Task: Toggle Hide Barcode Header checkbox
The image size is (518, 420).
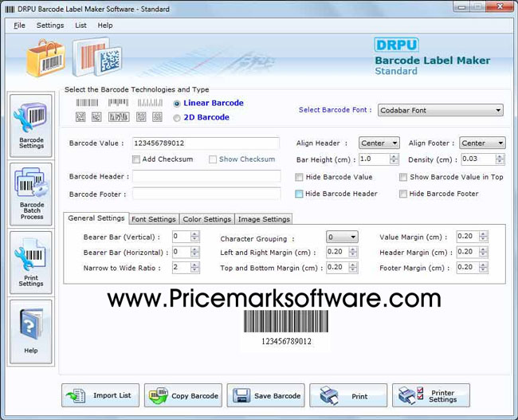Action: 299,194
